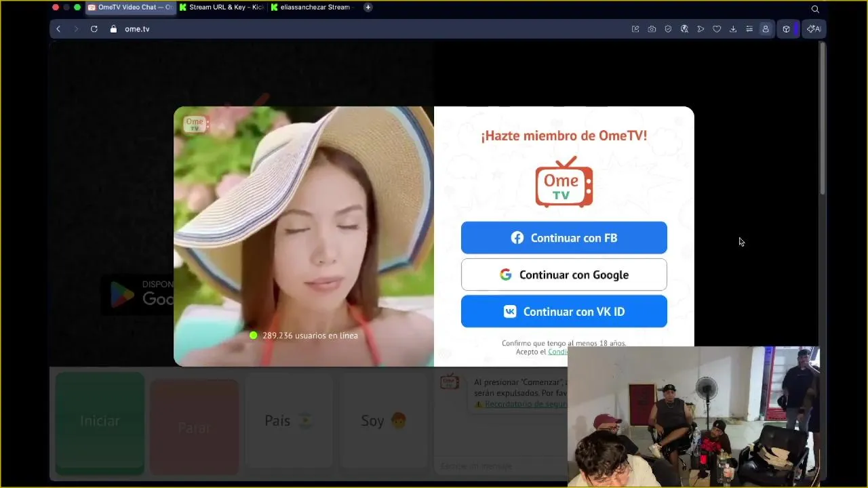This screenshot has height=488, width=868.
Task: Switch to OmeTV Video Chat tab
Action: click(130, 7)
